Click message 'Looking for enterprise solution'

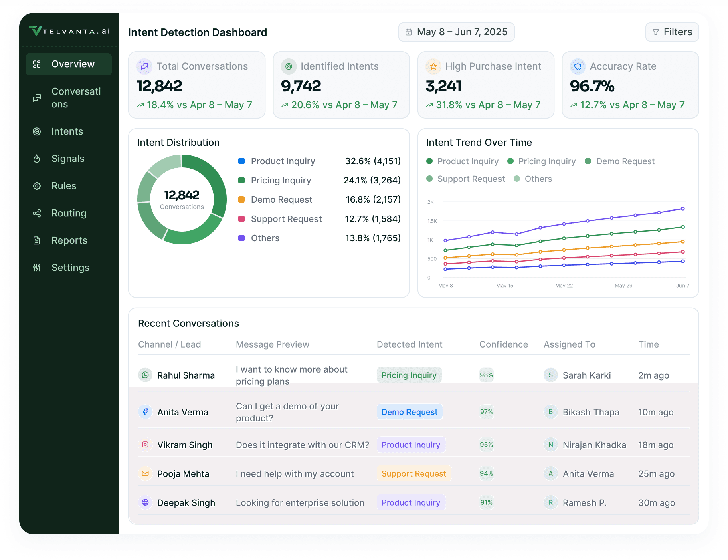tap(300, 503)
